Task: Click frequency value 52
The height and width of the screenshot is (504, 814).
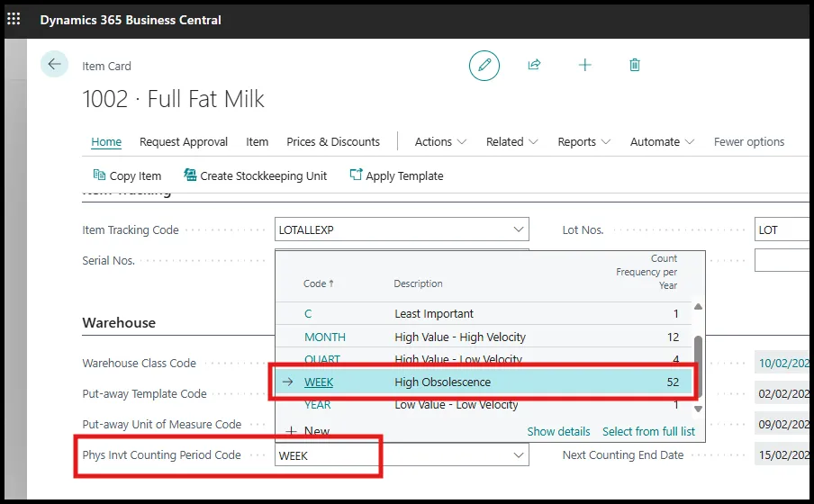Action: pyautogui.click(x=673, y=382)
